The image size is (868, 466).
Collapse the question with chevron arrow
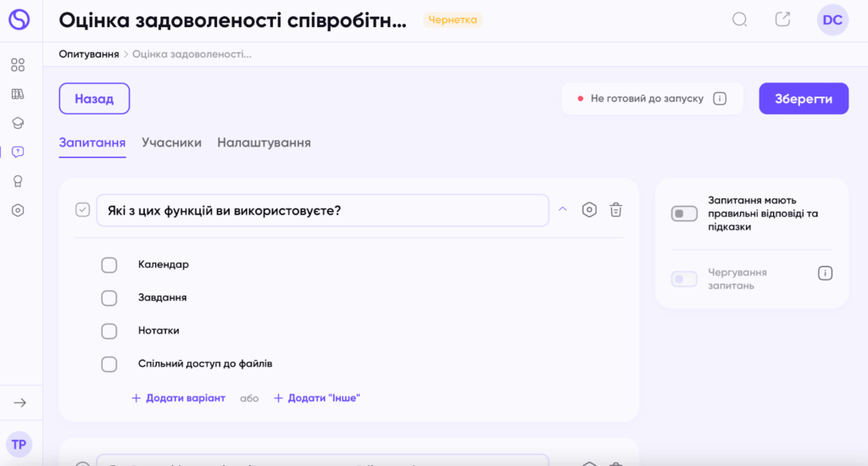[562, 210]
